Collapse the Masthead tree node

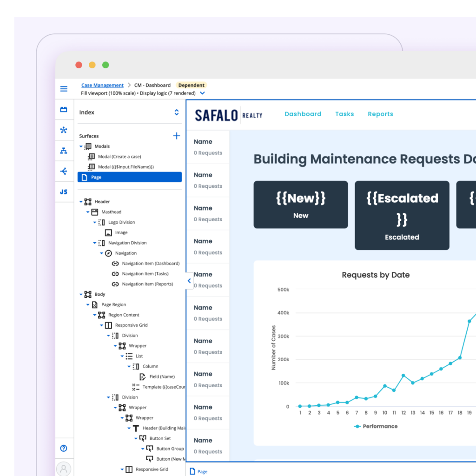(88, 212)
